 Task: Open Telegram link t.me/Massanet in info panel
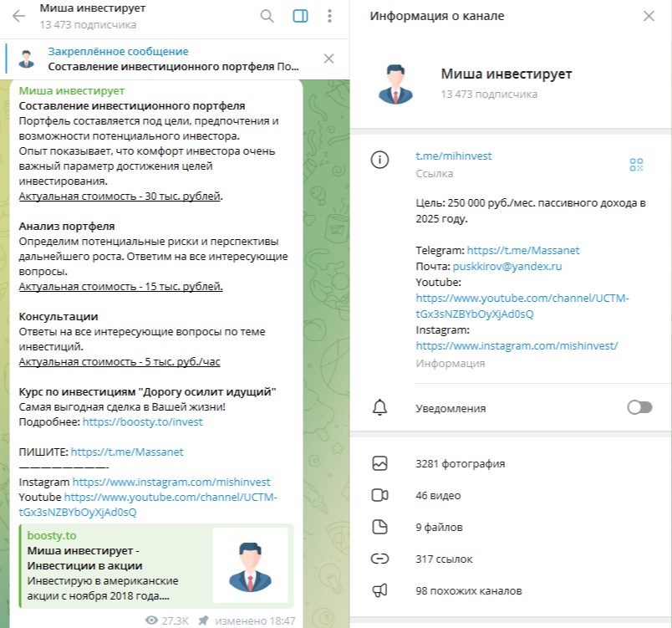point(523,250)
